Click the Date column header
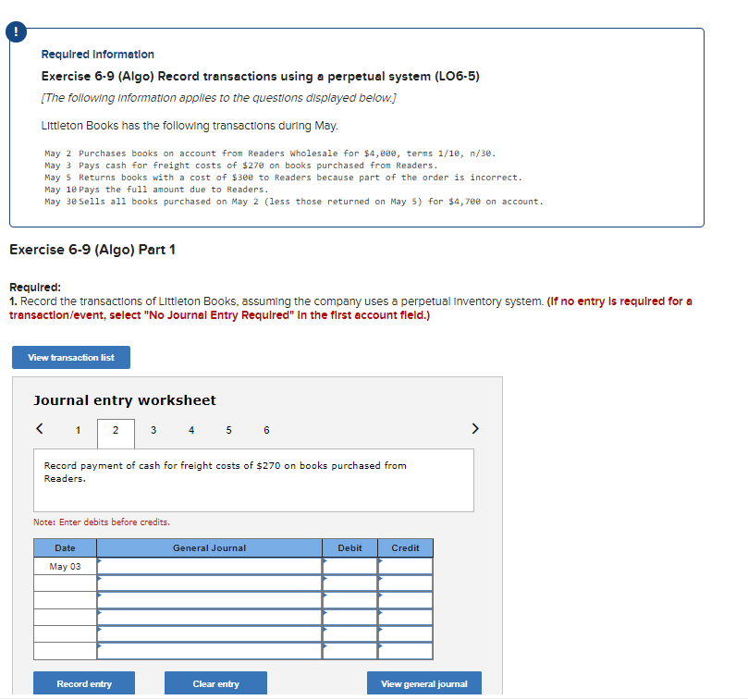Screen dimensions: 748x700 coord(65,548)
